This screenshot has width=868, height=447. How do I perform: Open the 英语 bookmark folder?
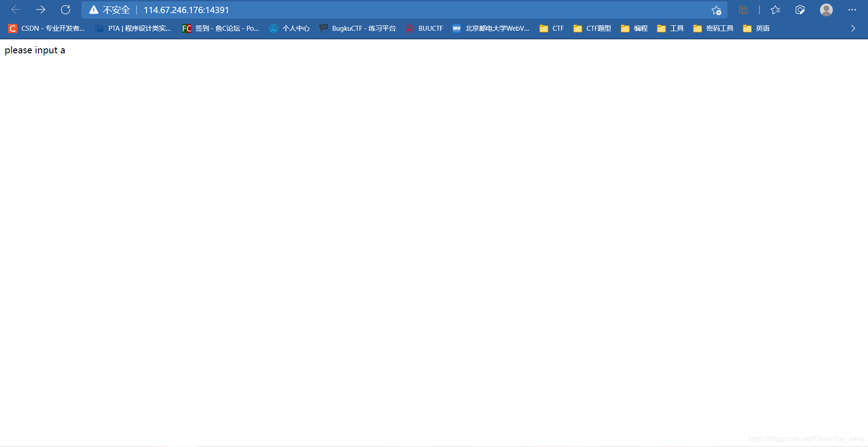click(x=755, y=28)
